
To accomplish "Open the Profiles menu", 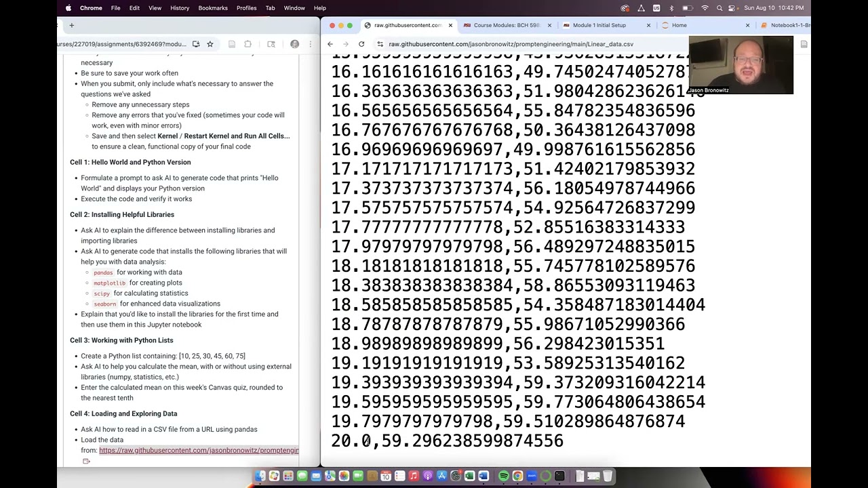I will click(246, 8).
